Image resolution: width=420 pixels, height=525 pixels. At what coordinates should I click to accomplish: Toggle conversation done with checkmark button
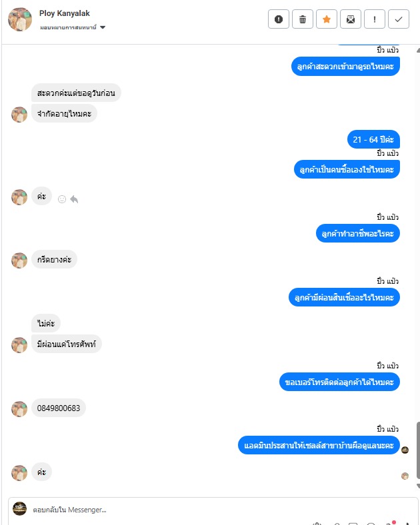click(399, 19)
